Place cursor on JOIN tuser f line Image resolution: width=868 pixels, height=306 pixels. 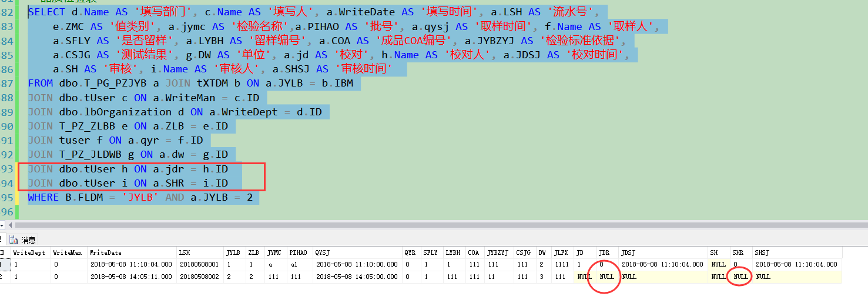(x=116, y=140)
